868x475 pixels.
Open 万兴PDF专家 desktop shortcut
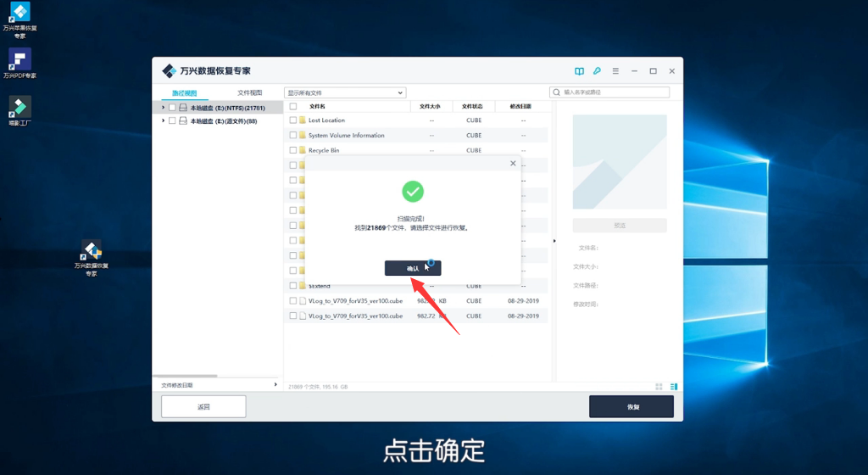click(x=20, y=63)
